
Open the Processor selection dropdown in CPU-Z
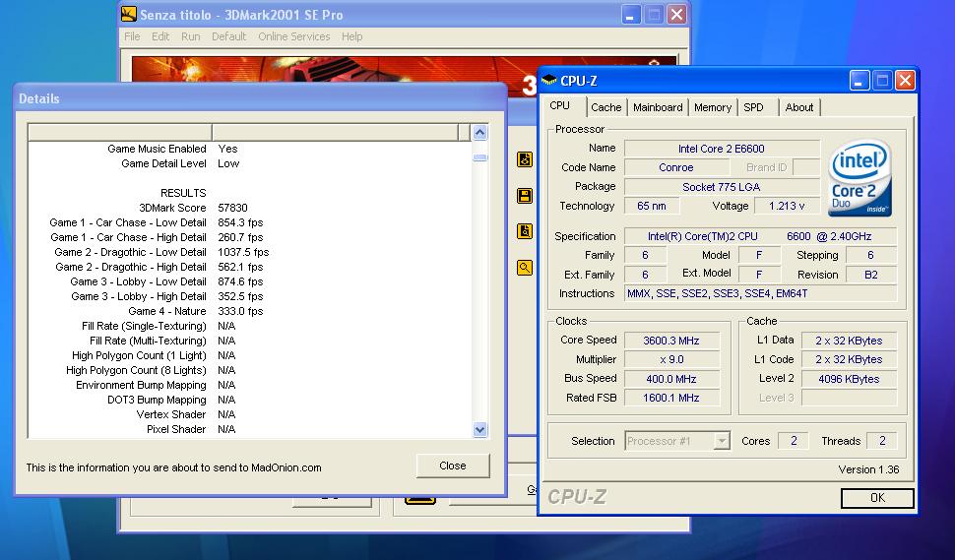[722, 441]
